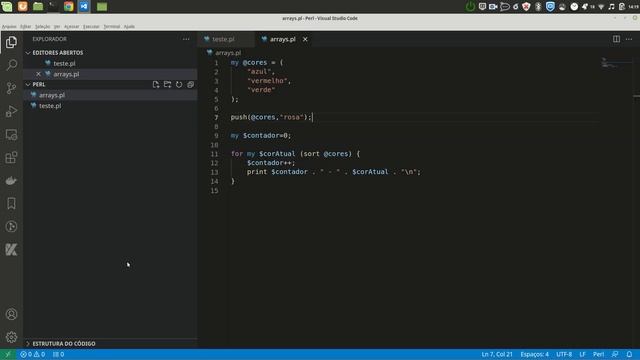Launch Chrome from the top panel

tap(68, 6)
